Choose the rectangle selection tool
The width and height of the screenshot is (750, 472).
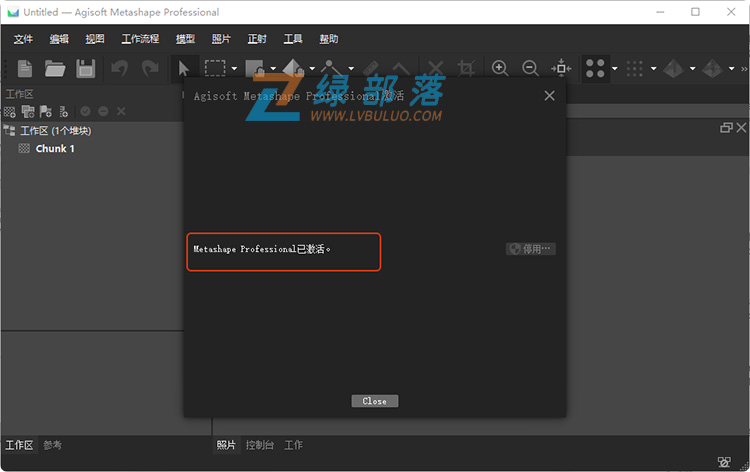[215, 68]
